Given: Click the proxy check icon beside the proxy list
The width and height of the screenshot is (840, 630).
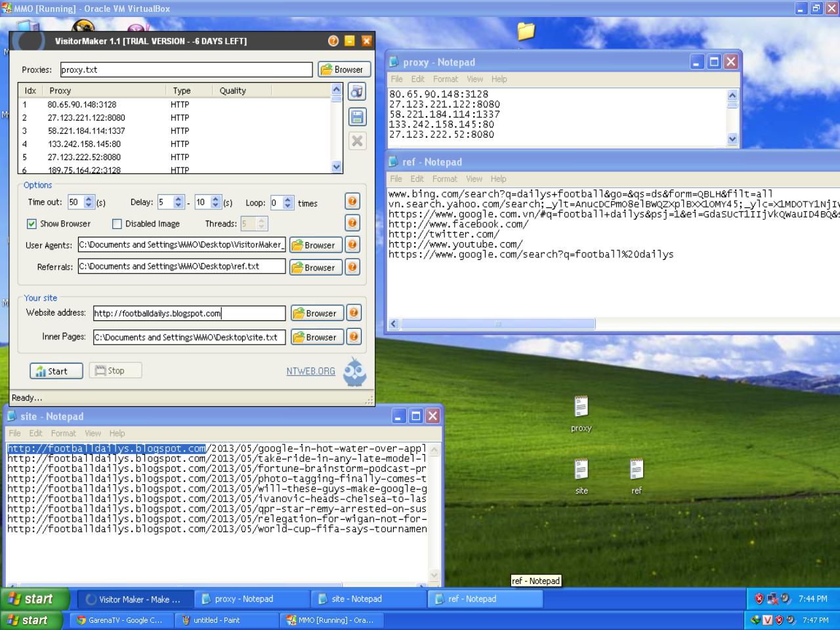Looking at the screenshot, I should pyautogui.click(x=357, y=92).
